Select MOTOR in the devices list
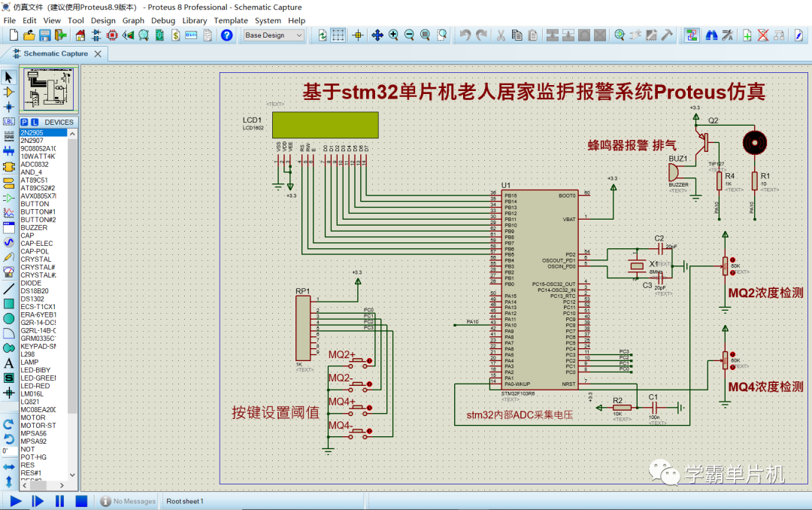This screenshot has height=510, width=812. click(x=33, y=417)
